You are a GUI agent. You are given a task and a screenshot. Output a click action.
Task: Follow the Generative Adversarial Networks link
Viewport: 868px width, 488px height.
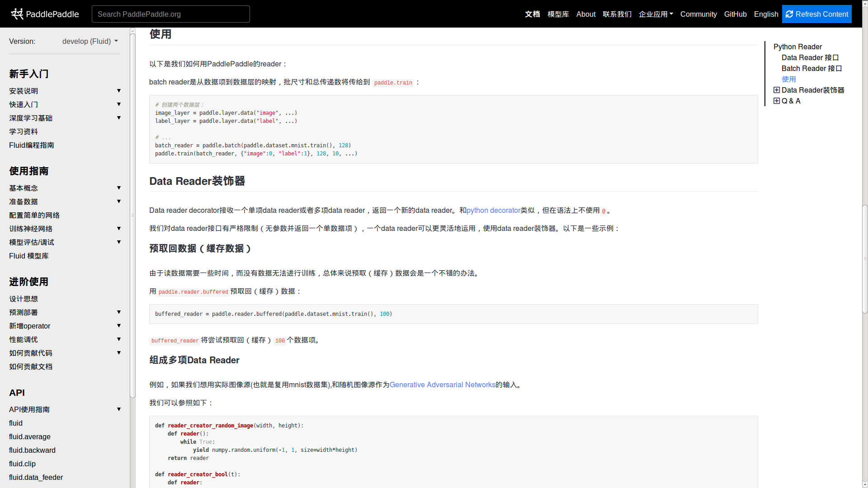(x=442, y=385)
